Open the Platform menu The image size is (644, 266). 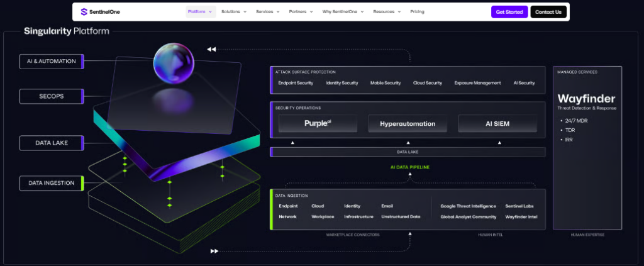click(201, 12)
